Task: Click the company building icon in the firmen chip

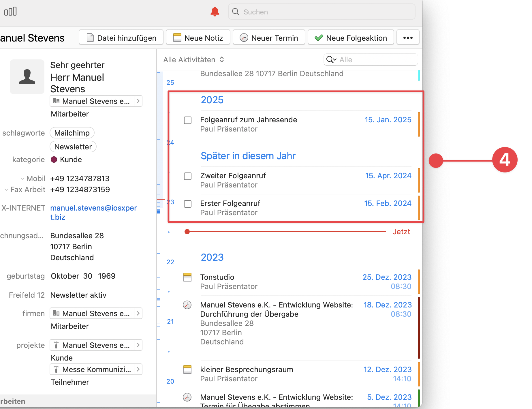Action: click(56, 313)
